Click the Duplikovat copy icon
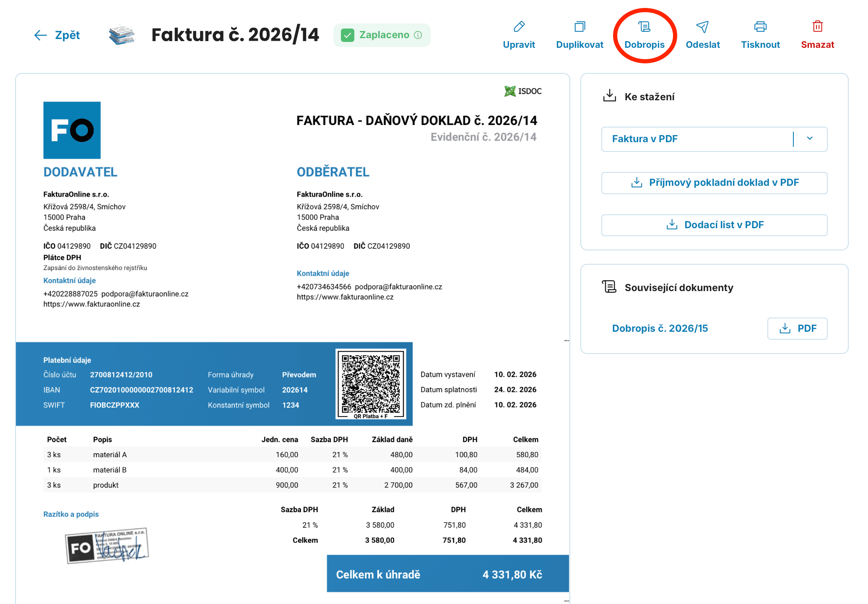Image resolution: width=868 pixels, height=604 pixels. tap(580, 27)
